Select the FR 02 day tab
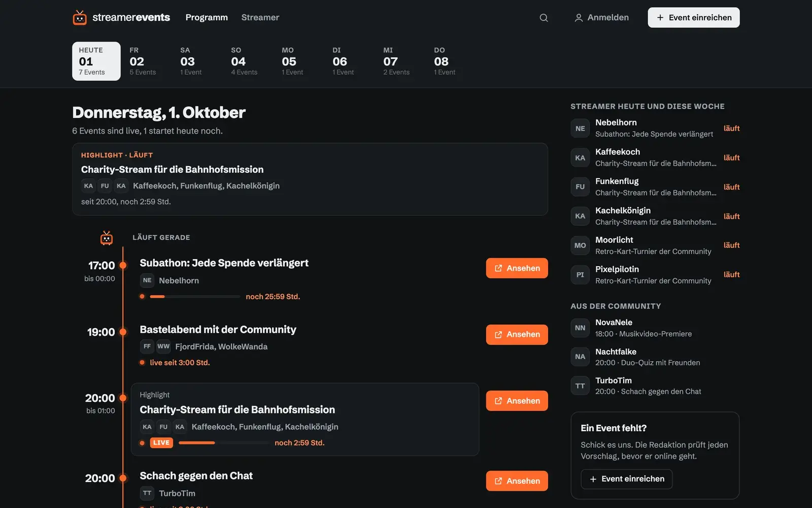 (147, 61)
